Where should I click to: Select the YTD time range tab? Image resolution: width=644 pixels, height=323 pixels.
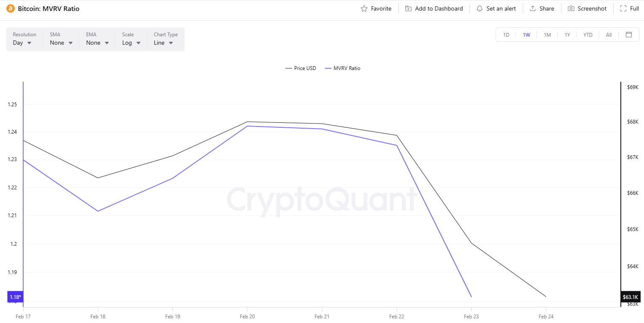click(x=588, y=35)
